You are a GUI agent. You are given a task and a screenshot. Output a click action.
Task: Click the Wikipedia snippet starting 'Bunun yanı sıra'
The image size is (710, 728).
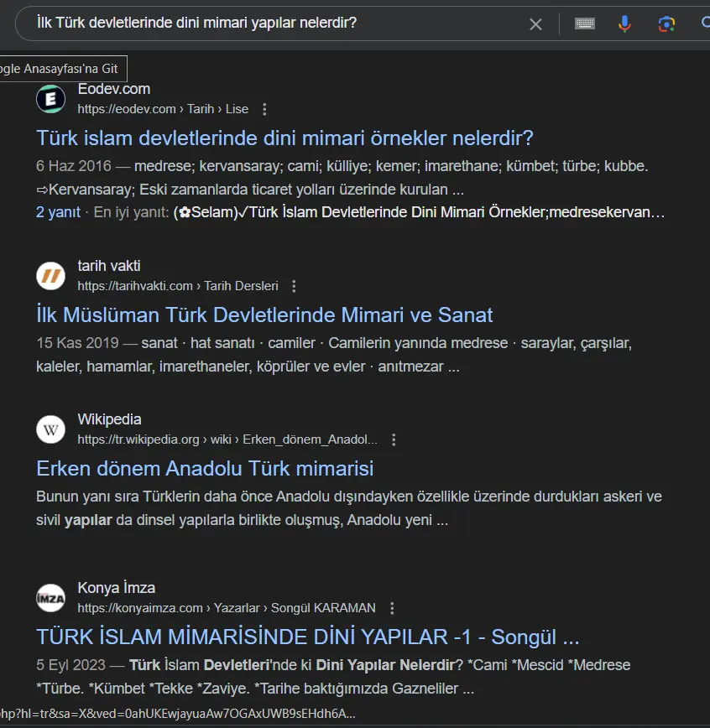[349, 508]
